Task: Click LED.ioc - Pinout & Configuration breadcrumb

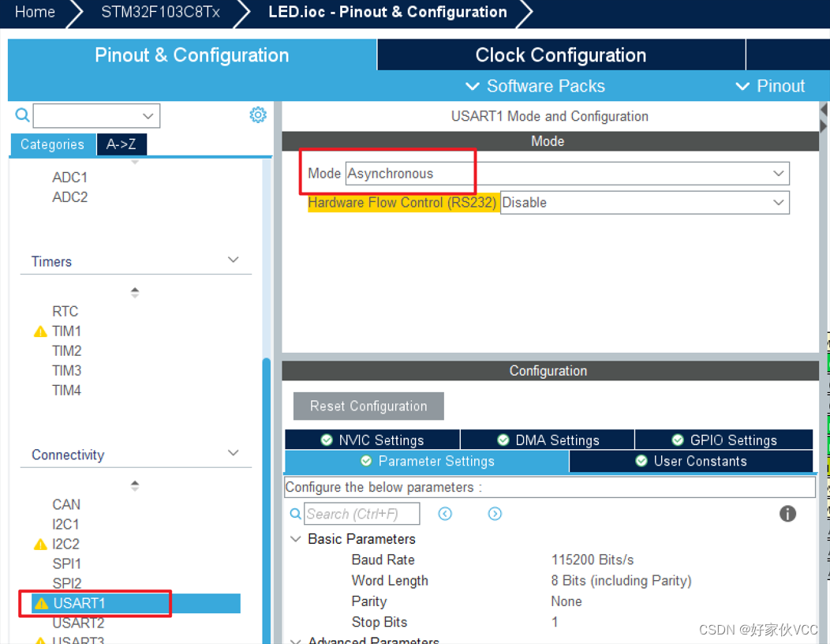Action: tap(387, 12)
